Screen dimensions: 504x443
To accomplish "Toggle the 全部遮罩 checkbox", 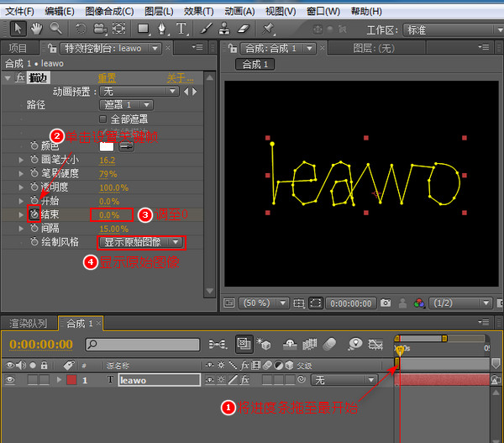I will coord(102,119).
